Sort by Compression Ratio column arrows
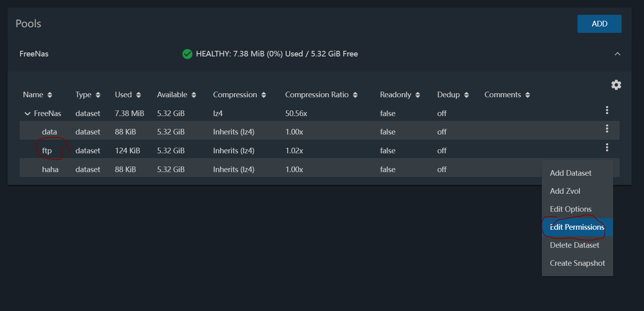The width and height of the screenshot is (644, 311). tap(355, 95)
